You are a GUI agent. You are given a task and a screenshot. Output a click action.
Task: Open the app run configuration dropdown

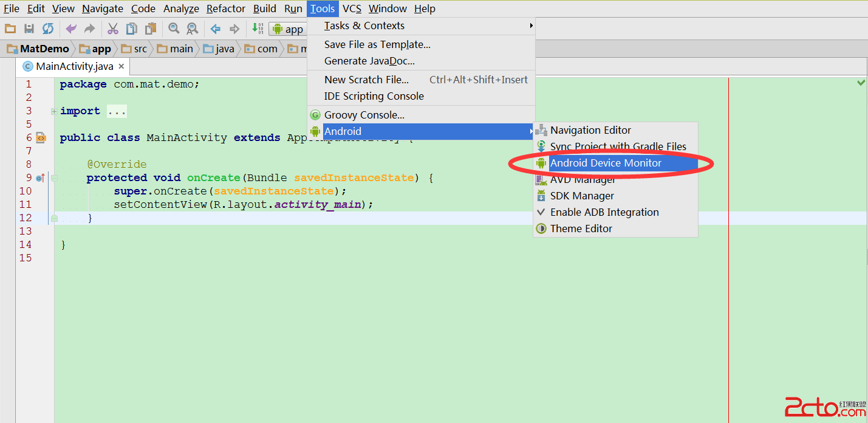(x=288, y=29)
